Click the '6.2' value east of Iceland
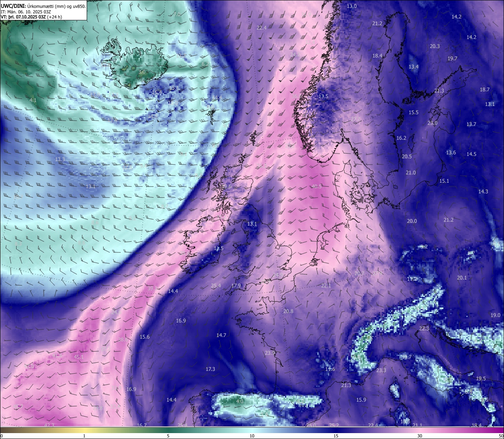 click(x=205, y=64)
